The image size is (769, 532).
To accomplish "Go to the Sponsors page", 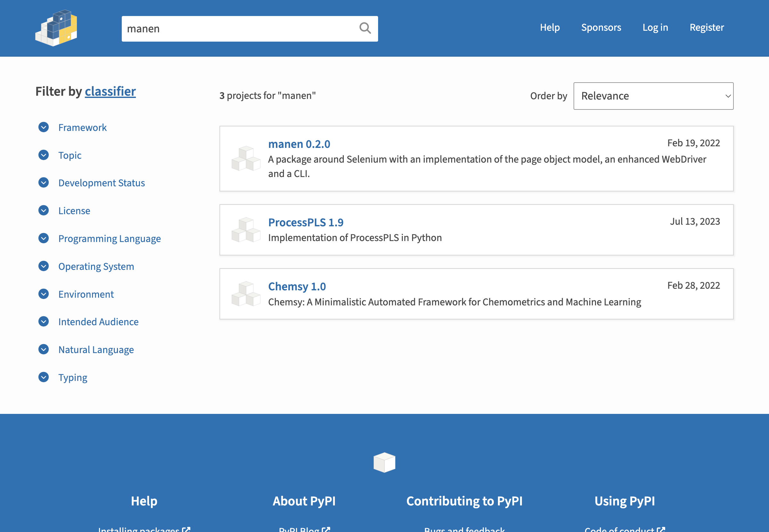I will click(x=601, y=27).
